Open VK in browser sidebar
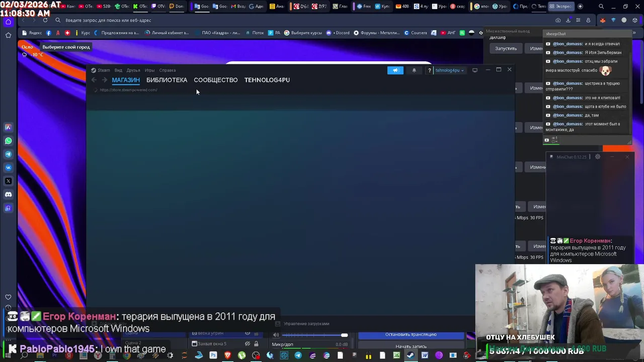The height and width of the screenshot is (362, 644). coord(8,167)
